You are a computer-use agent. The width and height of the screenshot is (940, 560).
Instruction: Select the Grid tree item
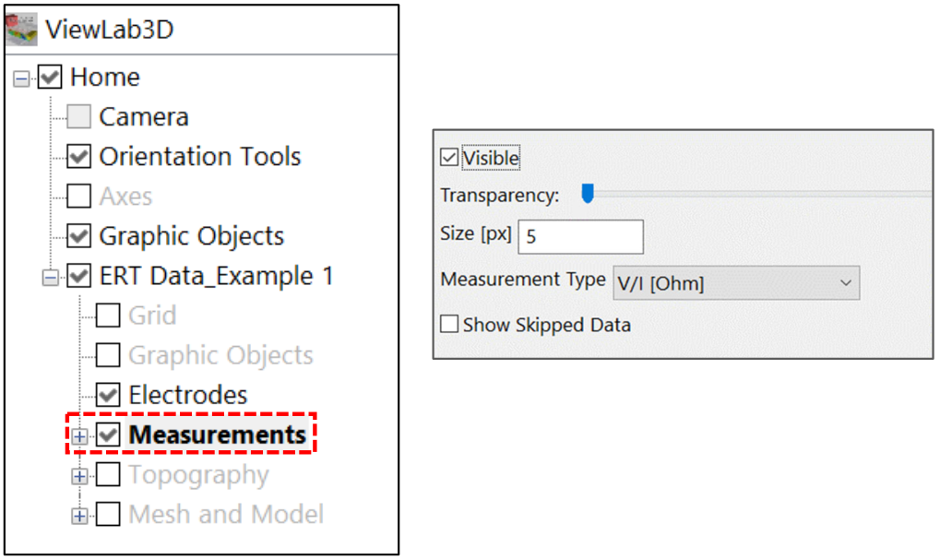pos(152,316)
